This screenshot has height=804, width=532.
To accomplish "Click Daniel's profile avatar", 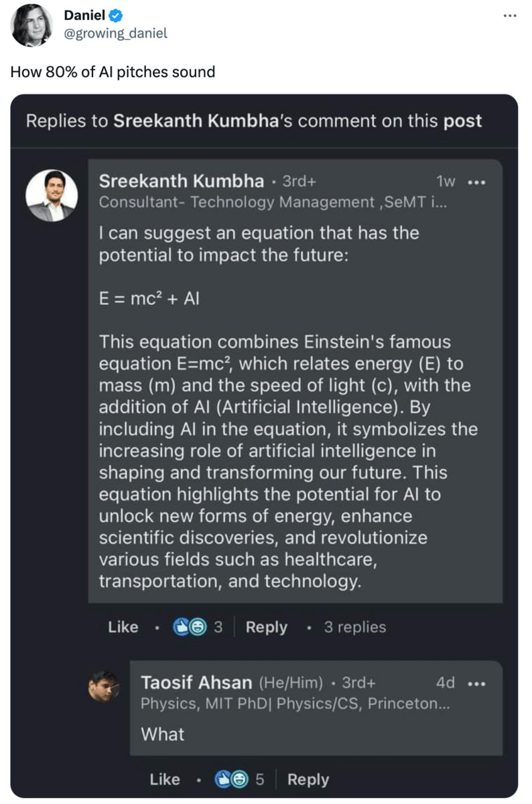I will (x=31, y=25).
